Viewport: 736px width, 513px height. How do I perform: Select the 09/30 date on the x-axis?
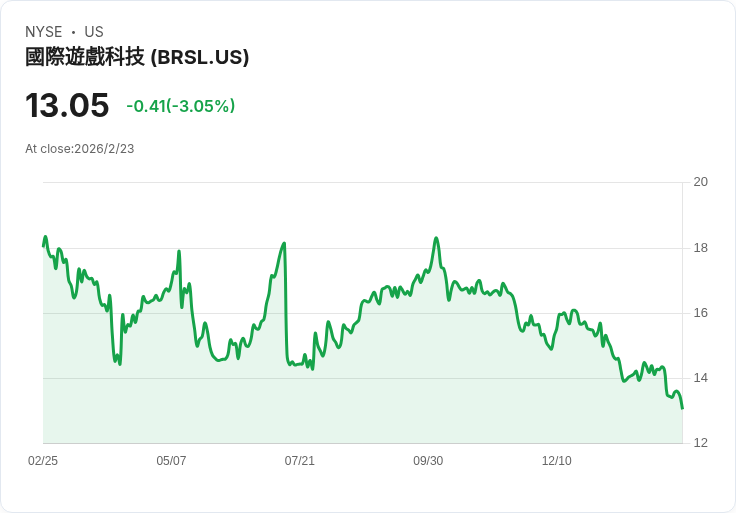428,461
